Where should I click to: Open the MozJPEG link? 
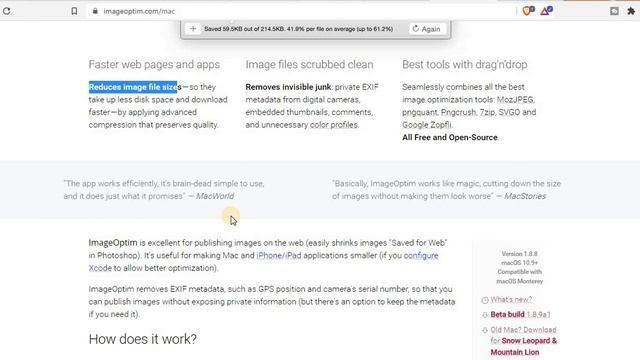(x=516, y=100)
